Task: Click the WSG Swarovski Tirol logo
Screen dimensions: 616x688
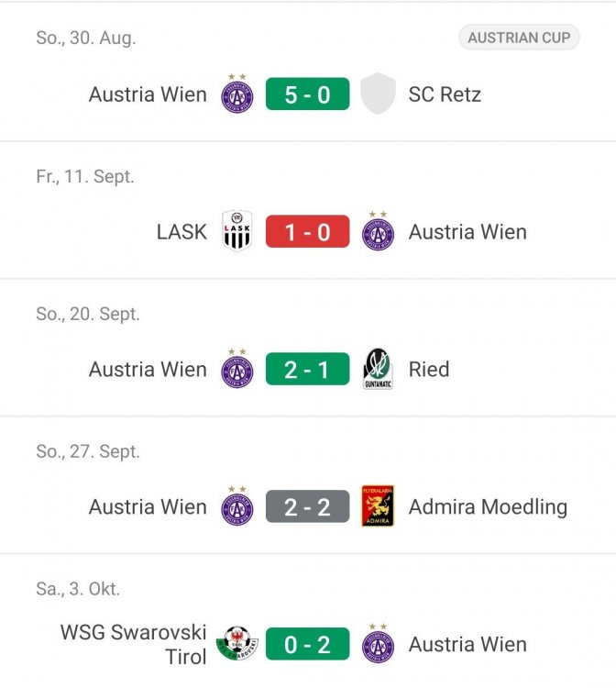Action: tap(237, 643)
